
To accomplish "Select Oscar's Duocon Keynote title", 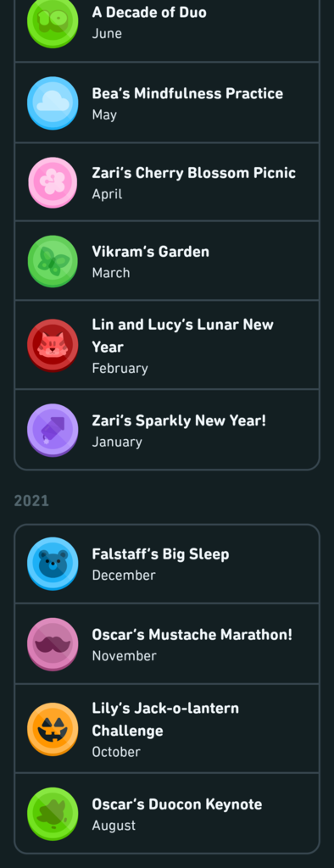I will click(x=177, y=804).
